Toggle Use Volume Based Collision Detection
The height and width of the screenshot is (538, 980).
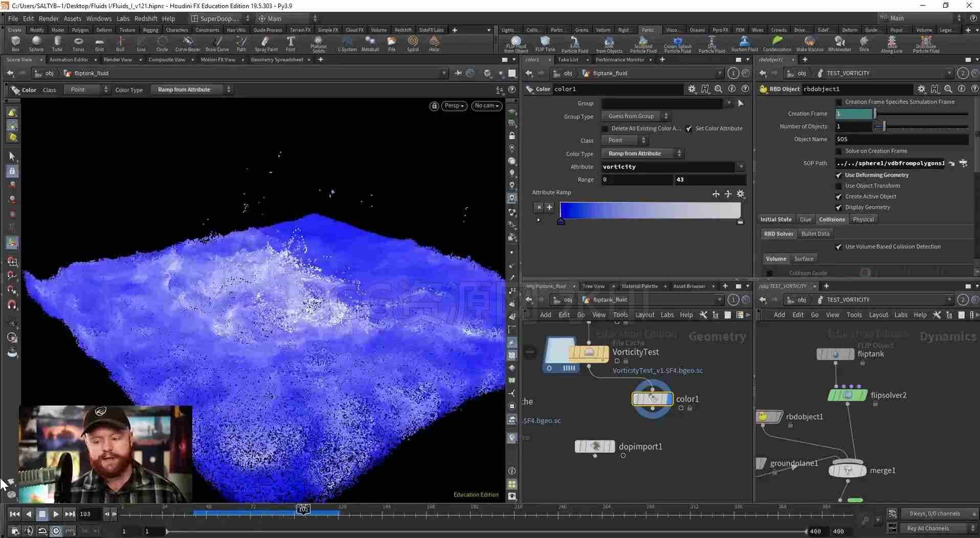click(838, 247)
